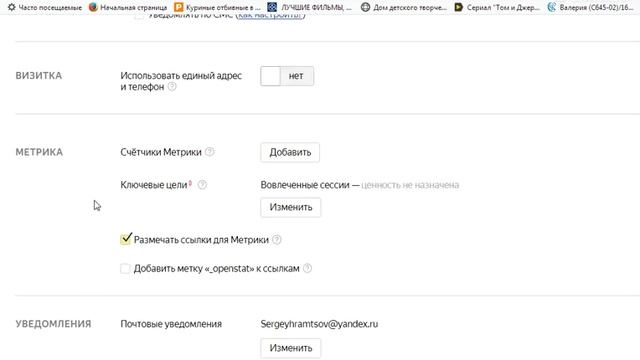This screenshot has height=360, width=640.
Task: Click the 'Ключевые цели' label
Action: (153, 185)
